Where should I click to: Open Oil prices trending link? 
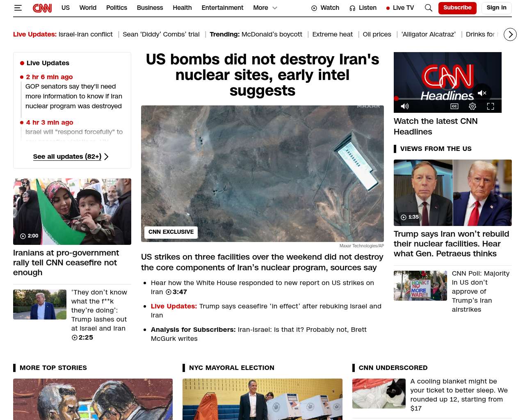coord(377,34)
